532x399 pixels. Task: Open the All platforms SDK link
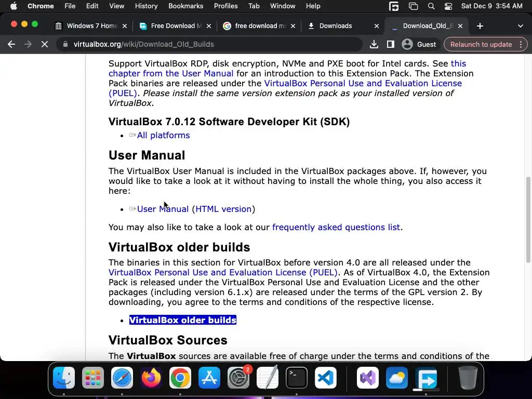tap(163, 135)
